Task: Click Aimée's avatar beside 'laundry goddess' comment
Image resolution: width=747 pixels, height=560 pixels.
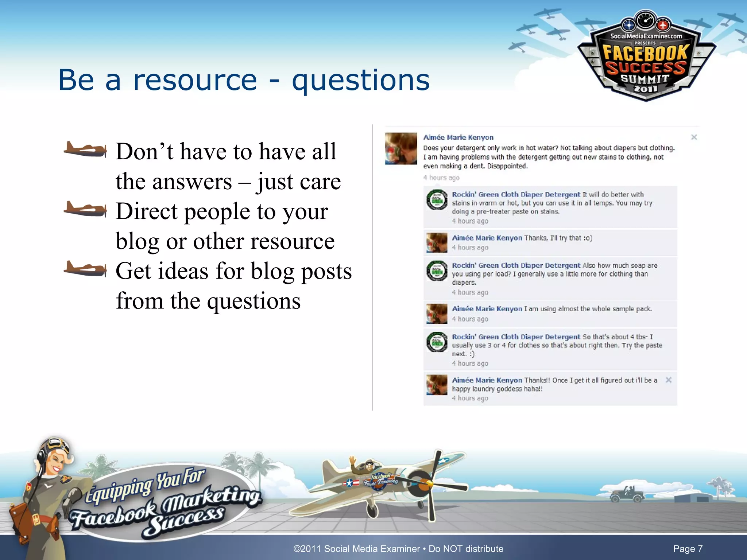Action: (437, 385)
